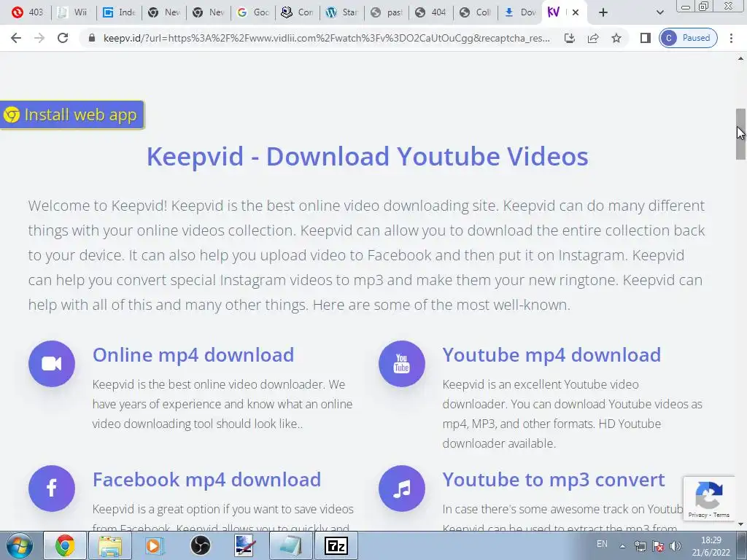The width and height of the screenshot is (747, 560).
Task: Click the Paused profile button
Action: (688, 38)
